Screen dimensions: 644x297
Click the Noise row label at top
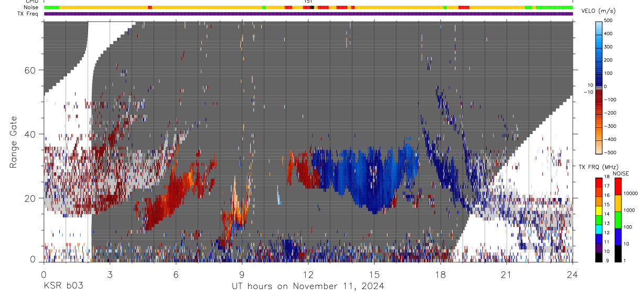32,7
